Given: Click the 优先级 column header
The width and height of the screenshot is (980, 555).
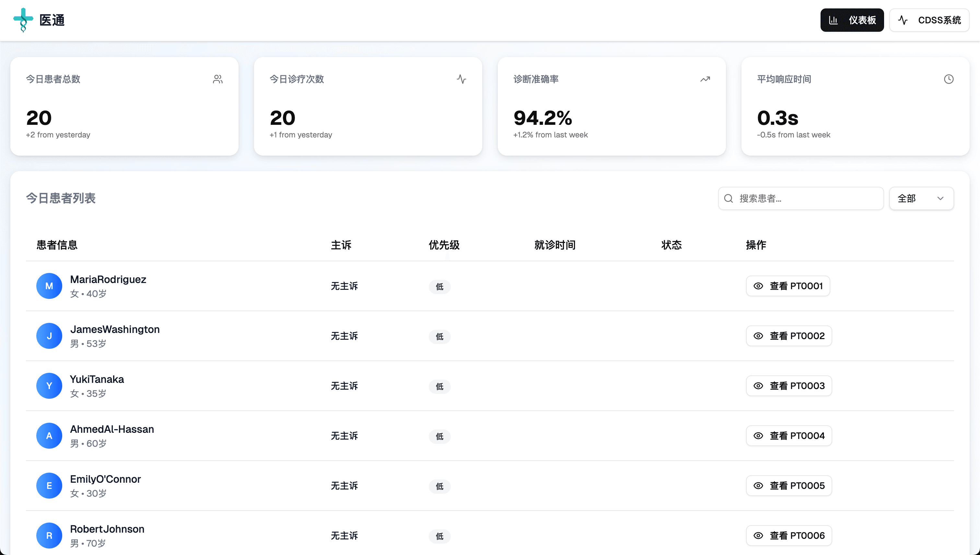Looking at the screenshot, I should tap(444, 245).
